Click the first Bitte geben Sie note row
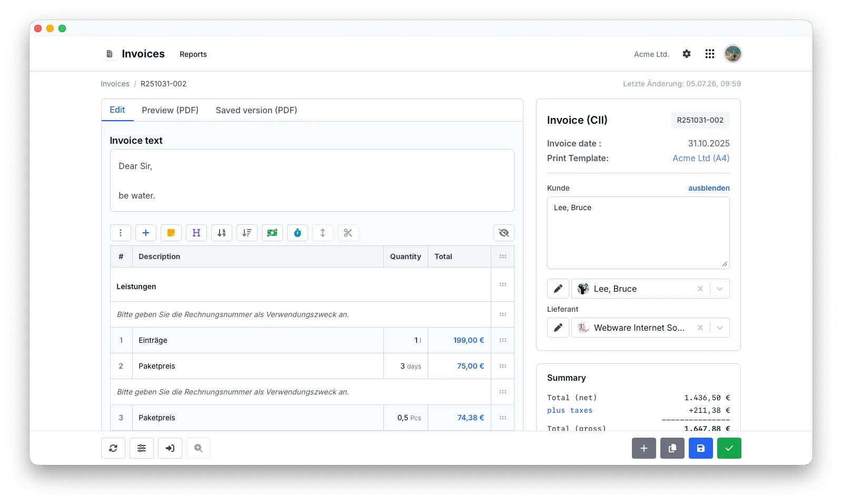 (x=301, y=314)
